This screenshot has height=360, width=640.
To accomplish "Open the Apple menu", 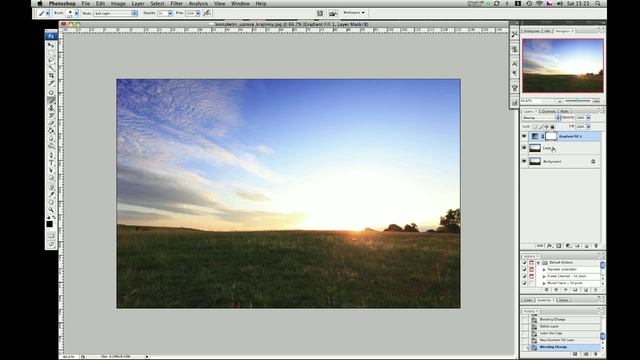I will [40, 4].
